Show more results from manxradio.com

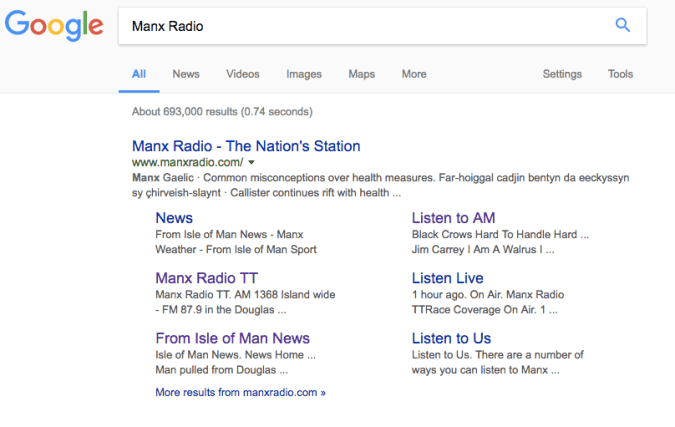(240, 392)
